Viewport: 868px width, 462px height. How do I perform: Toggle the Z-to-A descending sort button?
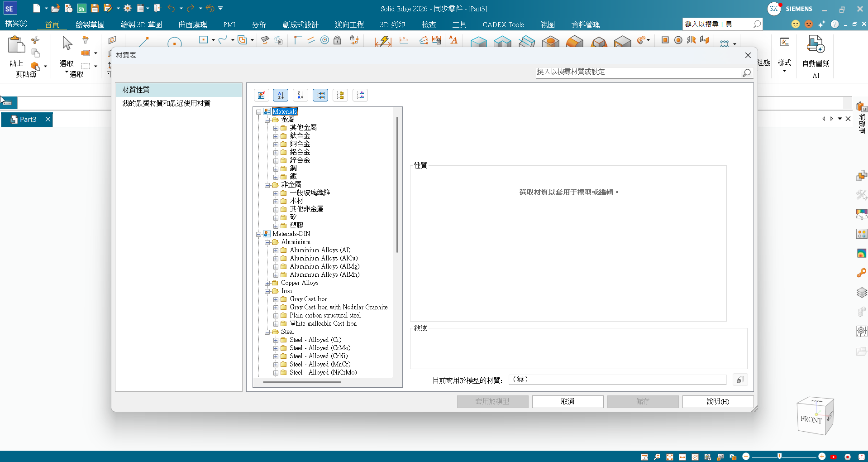click(300, 95)
